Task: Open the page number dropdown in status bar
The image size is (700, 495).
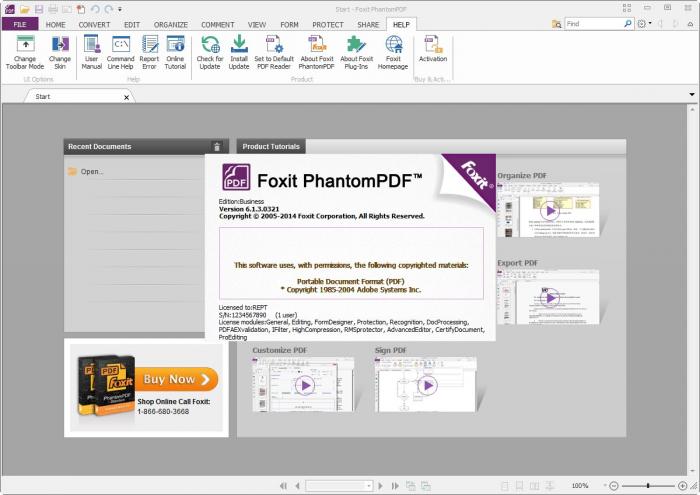Action: tap(369, 486)
